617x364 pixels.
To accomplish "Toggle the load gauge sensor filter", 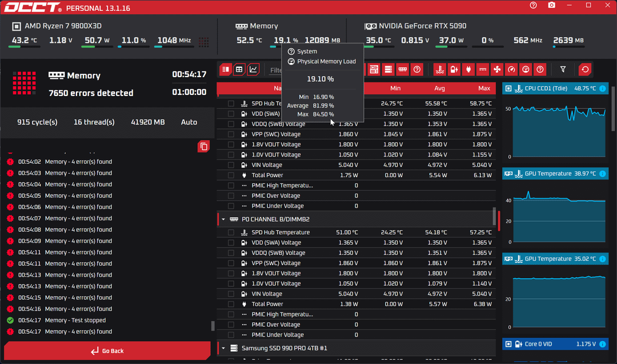I will [x=526, y=70].
